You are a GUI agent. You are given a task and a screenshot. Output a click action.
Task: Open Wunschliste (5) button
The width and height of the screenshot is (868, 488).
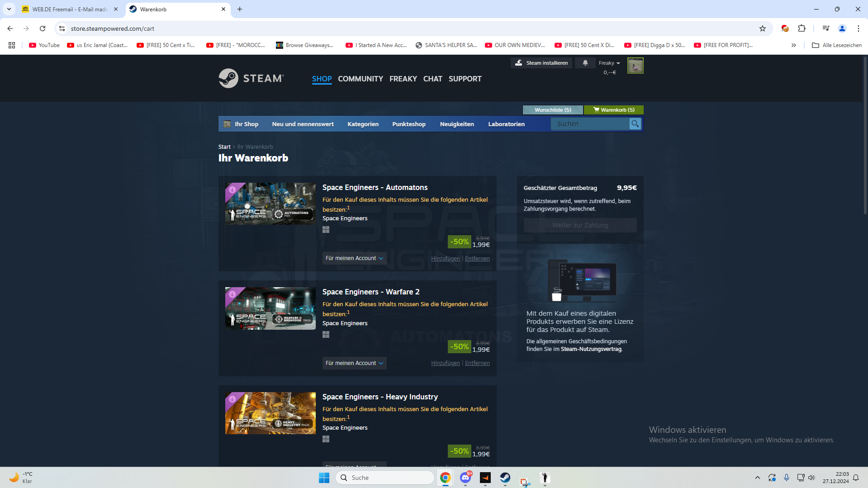pos(553,110)
